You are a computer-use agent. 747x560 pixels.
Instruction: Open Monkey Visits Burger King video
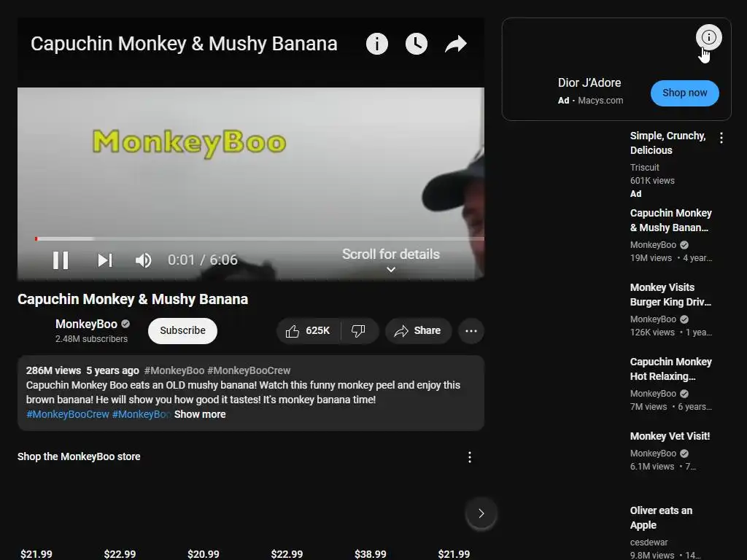[x=670, y=295]
